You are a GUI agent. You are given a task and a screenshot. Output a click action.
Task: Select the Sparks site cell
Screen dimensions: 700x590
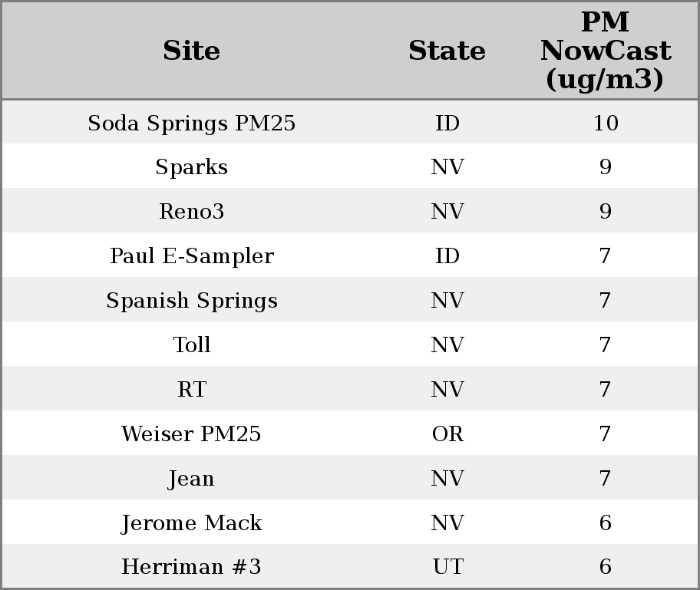(192, 167)
